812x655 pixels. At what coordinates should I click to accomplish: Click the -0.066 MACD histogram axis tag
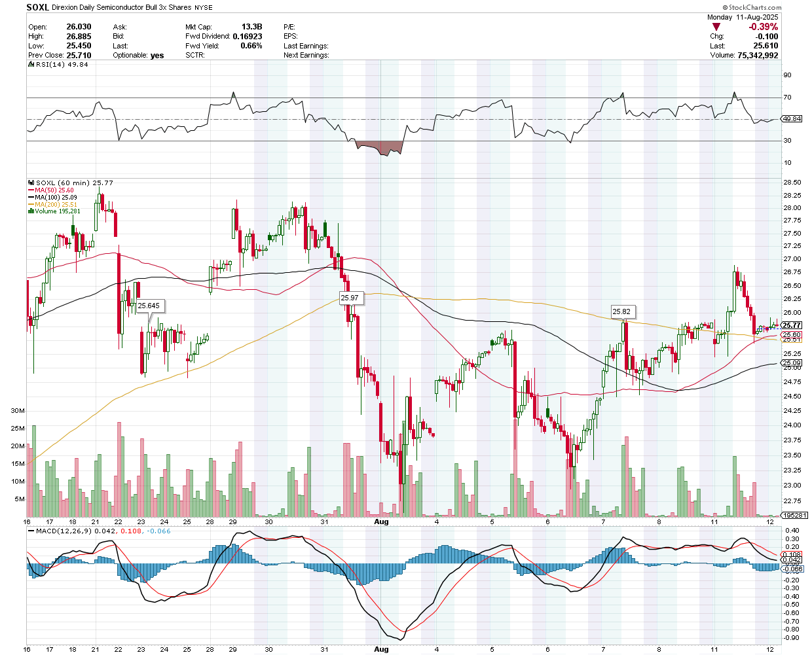pyautogui.click(x=793, y=569)
